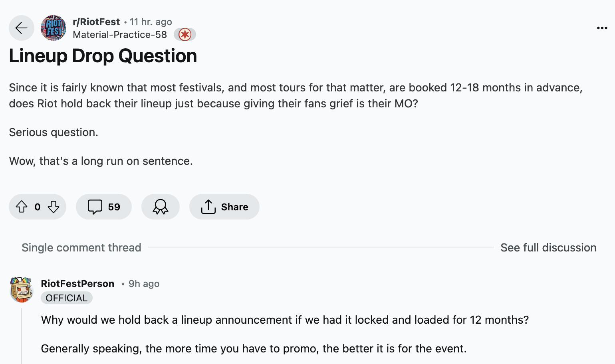Screen dimensions: 615x364
Task: Open Material-Practice-58 user profile
Action: 120,35
